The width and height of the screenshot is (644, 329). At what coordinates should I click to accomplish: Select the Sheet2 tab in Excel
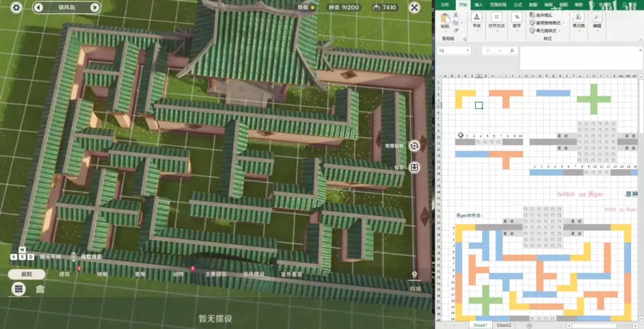coord(504,325)
